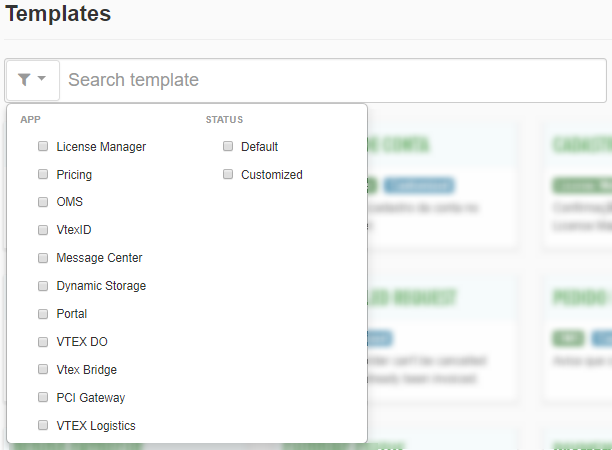The image size is (612, 450).
Task: Tick the VTEX DO checkbox
Action: click(x=43, y=341)
